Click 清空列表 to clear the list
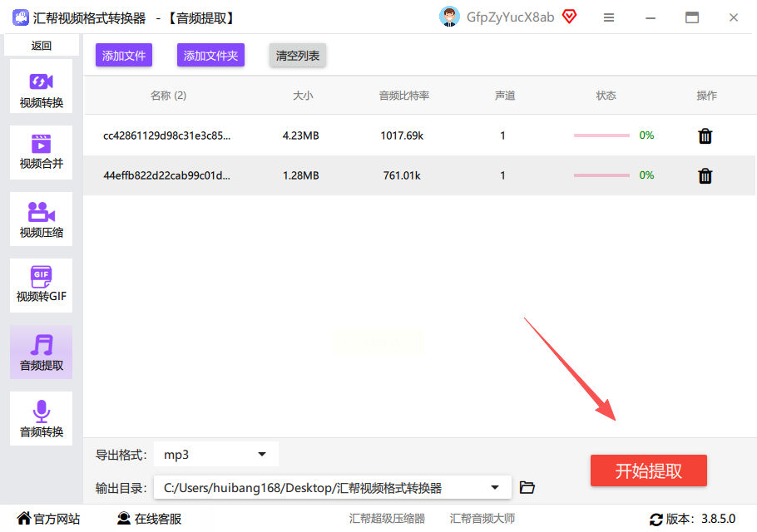 point(298,56)
